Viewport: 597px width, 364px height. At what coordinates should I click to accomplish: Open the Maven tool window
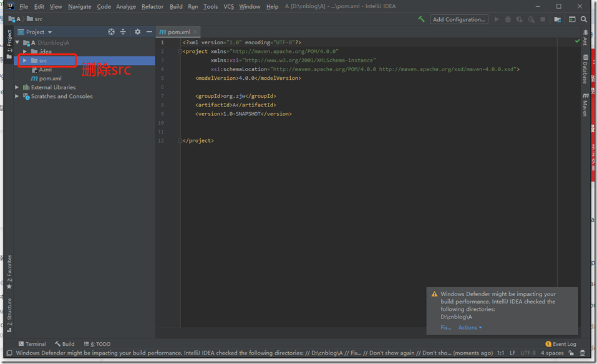click(585, 105)
